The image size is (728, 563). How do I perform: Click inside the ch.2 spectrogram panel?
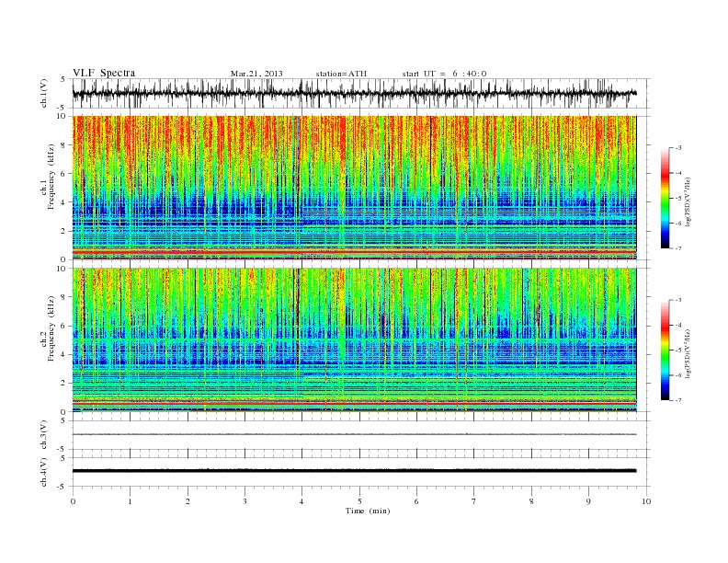pos(355,340)
